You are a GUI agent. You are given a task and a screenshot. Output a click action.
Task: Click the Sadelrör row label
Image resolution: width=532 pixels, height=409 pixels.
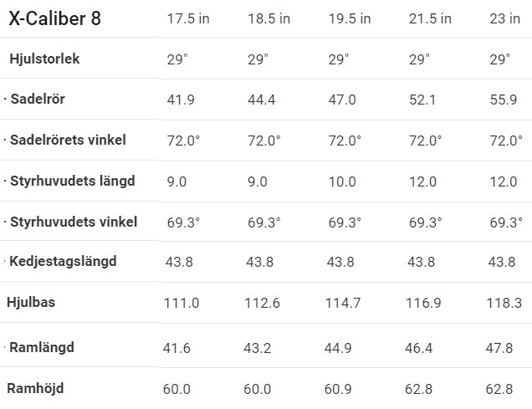point(37,100)
